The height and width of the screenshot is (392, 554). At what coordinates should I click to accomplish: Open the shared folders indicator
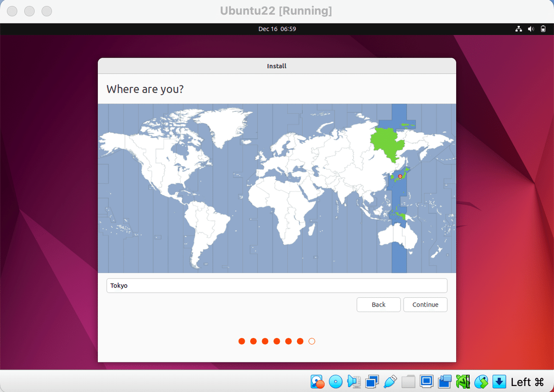coord(409,382)
